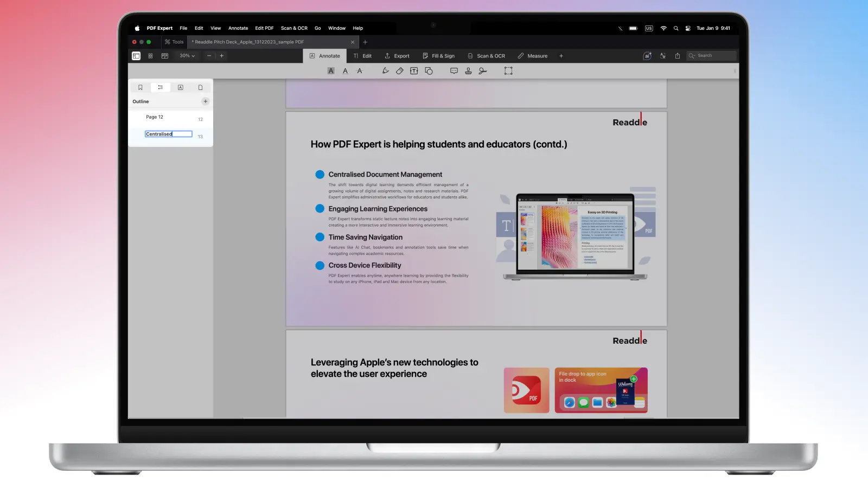The width and height of the screenshot is (868, 488).
Task: Open the Edit PDF menu
Action: [264, 28]
